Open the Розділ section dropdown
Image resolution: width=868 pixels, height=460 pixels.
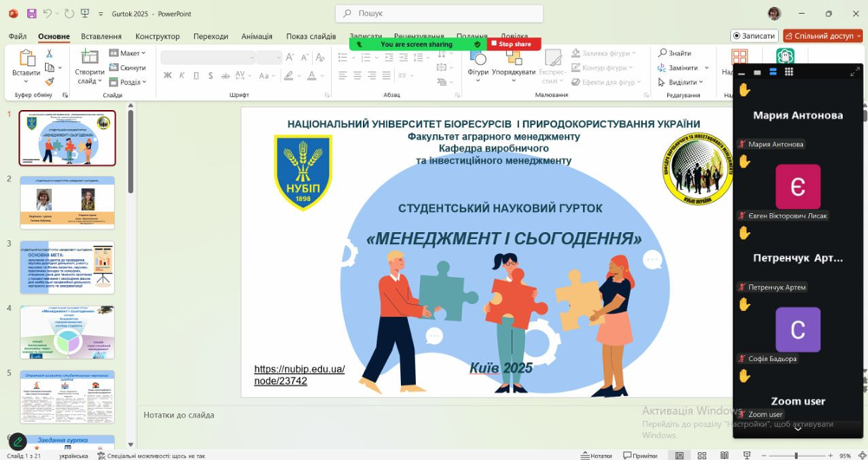pyautogui.click(x=127, y=82)
